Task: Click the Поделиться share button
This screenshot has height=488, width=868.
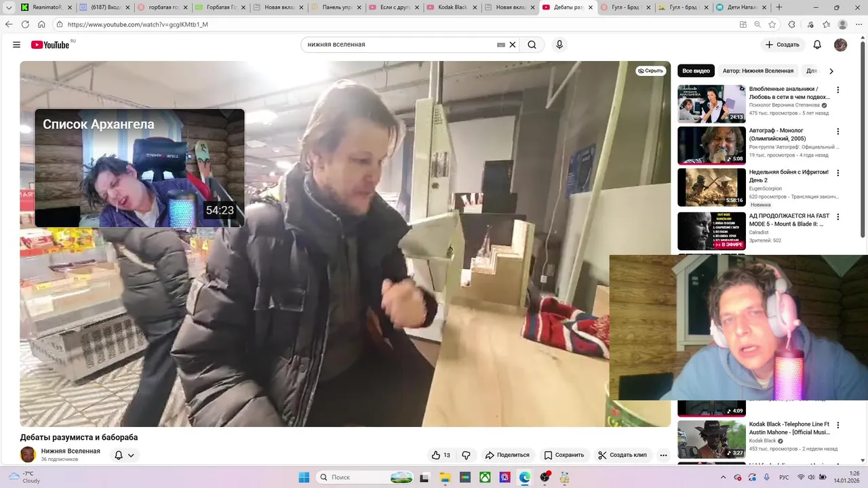Action: (x=507, y=455)
